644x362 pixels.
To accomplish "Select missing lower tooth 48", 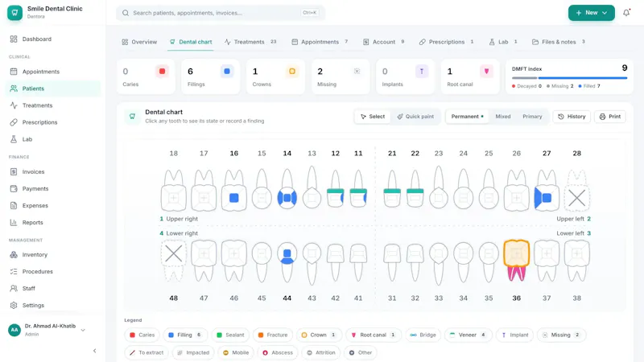I will pos(173,261).
